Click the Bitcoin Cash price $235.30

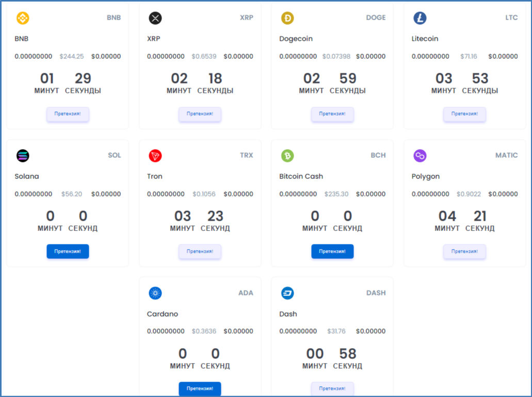[336, 194]
